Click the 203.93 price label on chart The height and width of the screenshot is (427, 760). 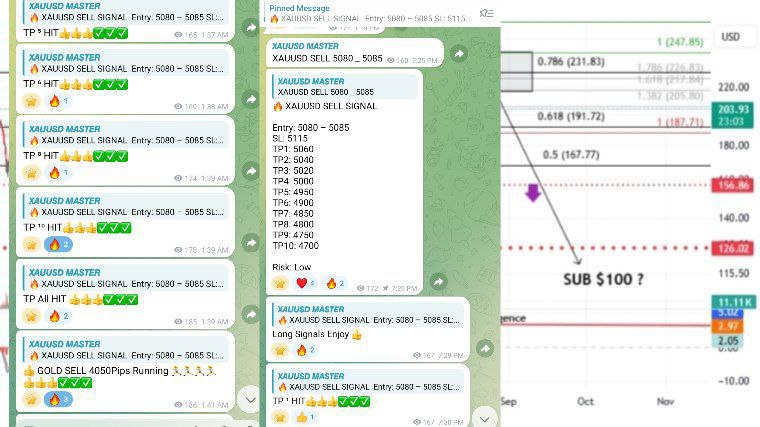pos(732,115)
